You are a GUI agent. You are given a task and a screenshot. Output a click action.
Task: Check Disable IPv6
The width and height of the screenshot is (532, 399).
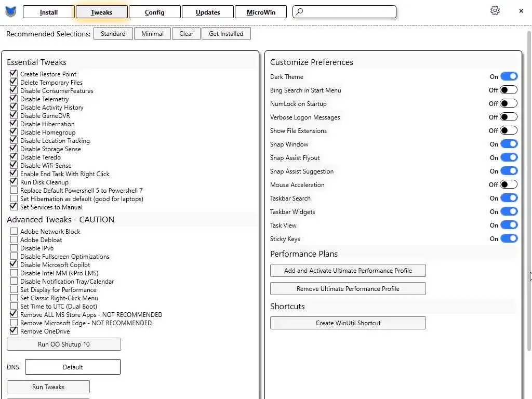click(14, 248)
